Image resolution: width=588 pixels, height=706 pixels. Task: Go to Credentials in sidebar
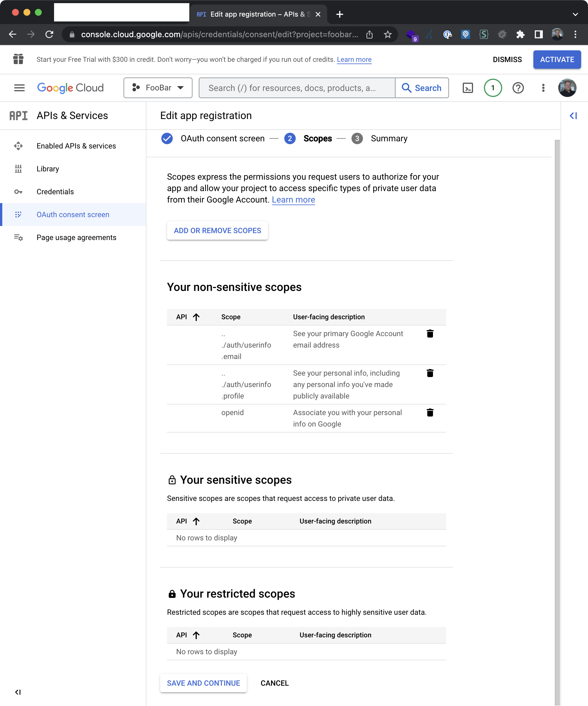[x=55, y=192]
